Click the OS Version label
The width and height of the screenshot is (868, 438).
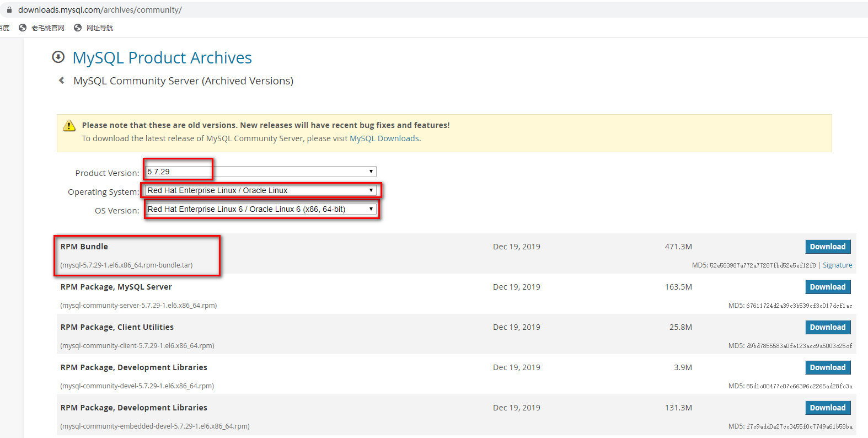tap(117, 211)
